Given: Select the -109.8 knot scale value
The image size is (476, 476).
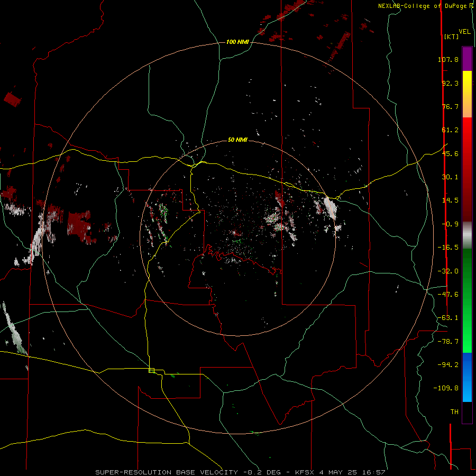Looking at the screenshot, I should (446, 388).
